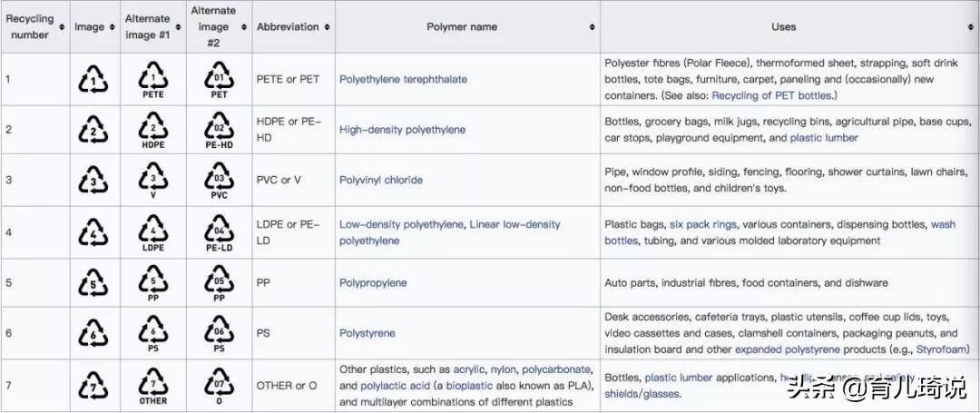
Task: Click the HDPE alternate recycling symbol
Action: coord(153,130)
